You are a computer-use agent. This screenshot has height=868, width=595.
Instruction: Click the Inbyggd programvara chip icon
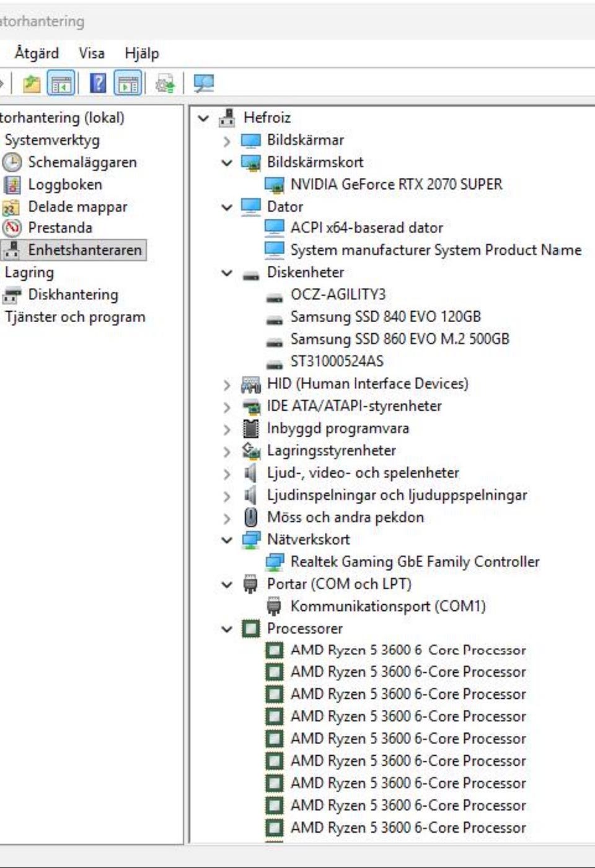click(x=250, y=429)
